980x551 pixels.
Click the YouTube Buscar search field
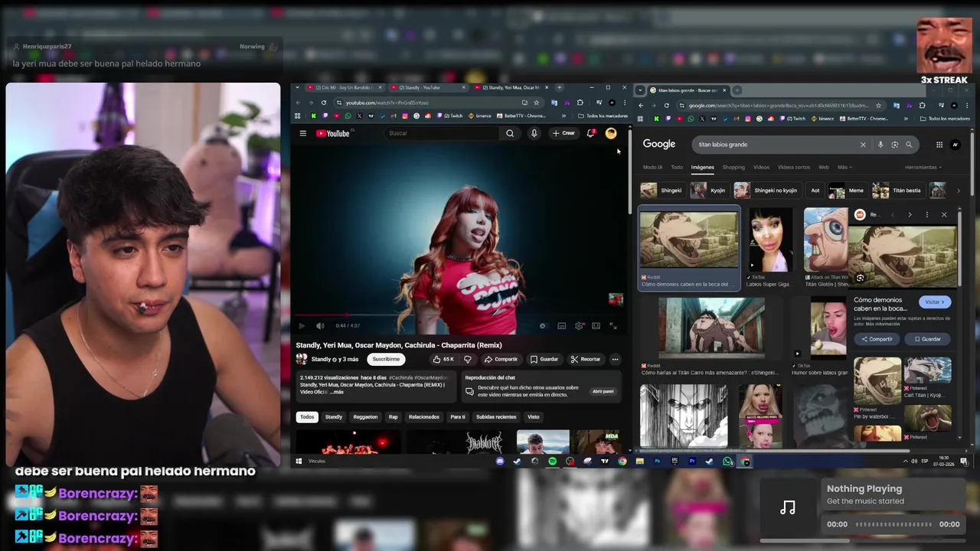(443, 133)
